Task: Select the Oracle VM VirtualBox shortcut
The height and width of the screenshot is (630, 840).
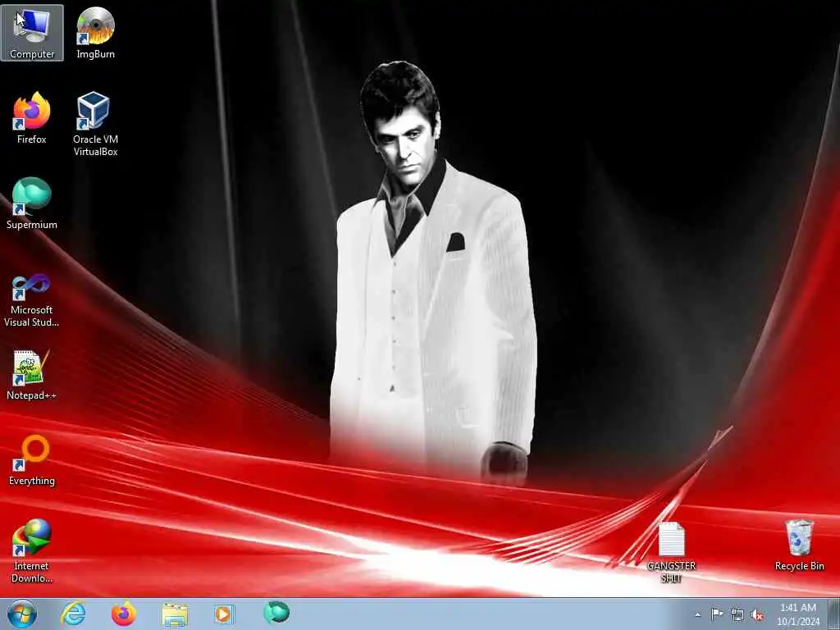Action: (95, 124)
